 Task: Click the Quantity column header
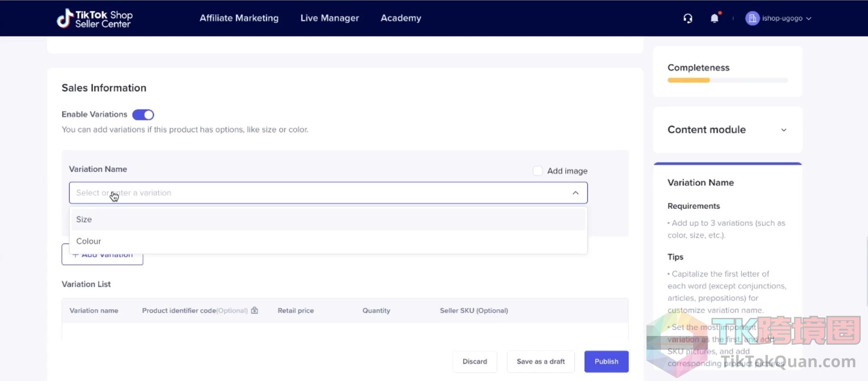[376, 311]
